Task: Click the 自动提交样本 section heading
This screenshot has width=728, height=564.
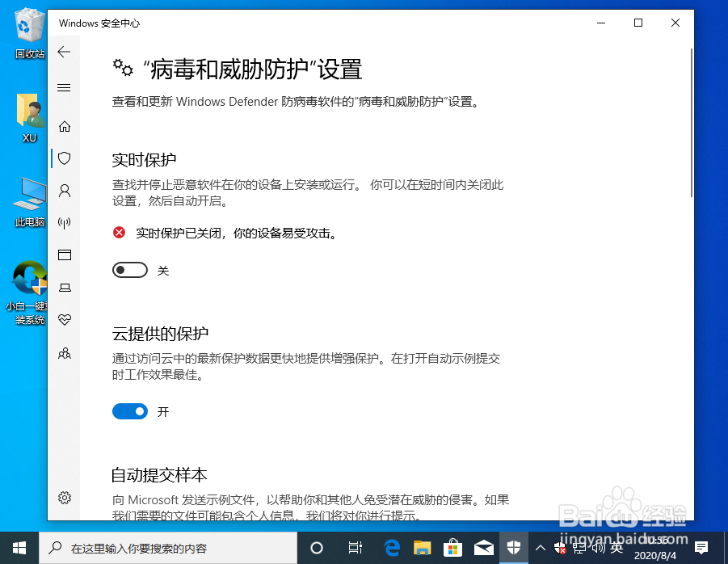Action: coord(159,475)
